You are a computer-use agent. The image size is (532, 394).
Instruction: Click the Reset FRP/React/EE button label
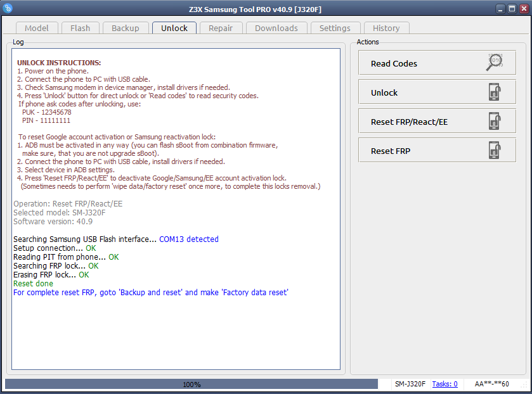tap(409, 122)
